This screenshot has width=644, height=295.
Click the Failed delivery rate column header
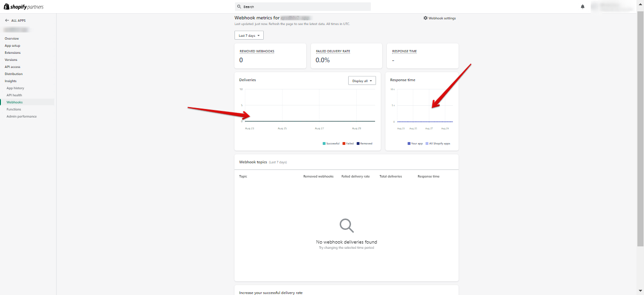(x=355, y=177)
